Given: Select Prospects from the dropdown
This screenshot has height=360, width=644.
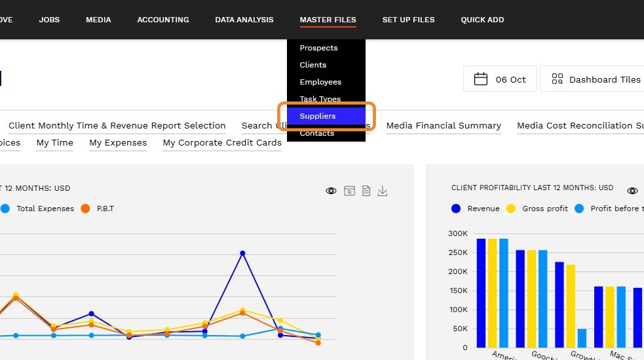Looking at the screenshot, I should click(318, 48).
